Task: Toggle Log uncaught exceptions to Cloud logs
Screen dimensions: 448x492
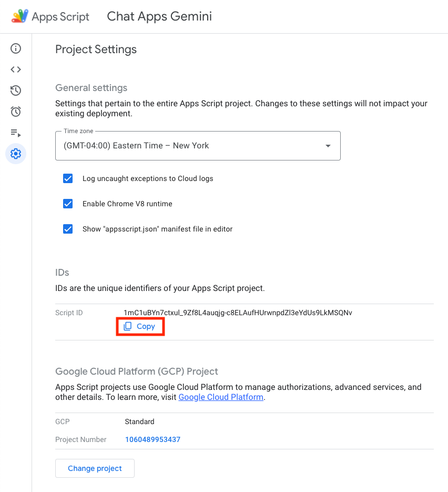Action: [x=68, y=178]
